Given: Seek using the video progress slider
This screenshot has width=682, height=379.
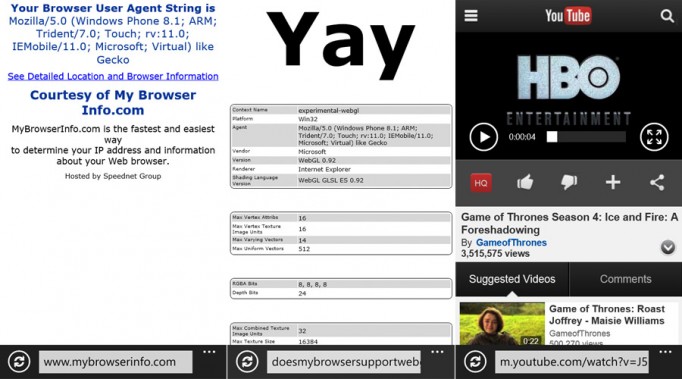Looking at the screenshot, I should pyautogui.click(x=586, y=137).
